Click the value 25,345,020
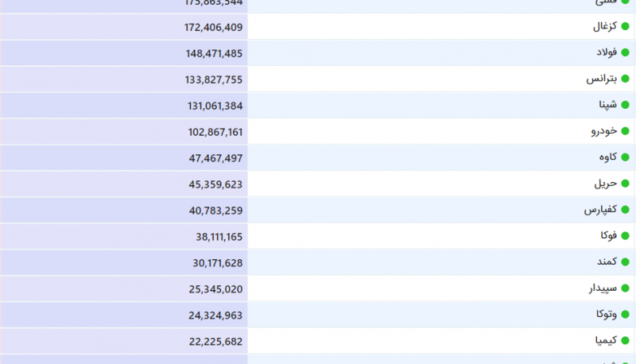The image size is (636, 364). (x=215, y=289)
